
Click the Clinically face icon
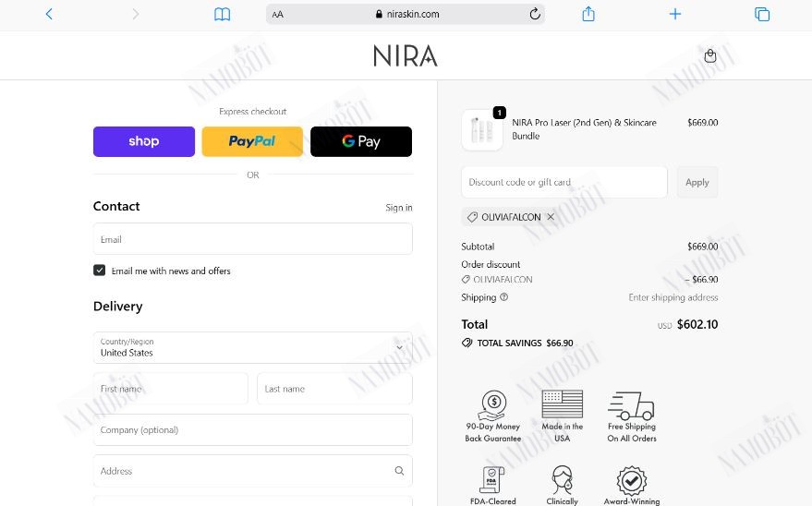point(563,479)
